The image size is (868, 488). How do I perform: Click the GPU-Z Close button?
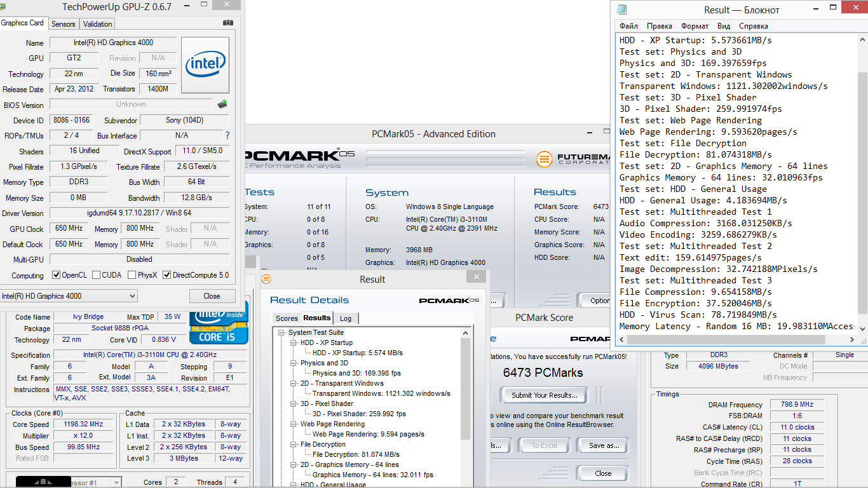pyautogui.click(x=212, y=296)
